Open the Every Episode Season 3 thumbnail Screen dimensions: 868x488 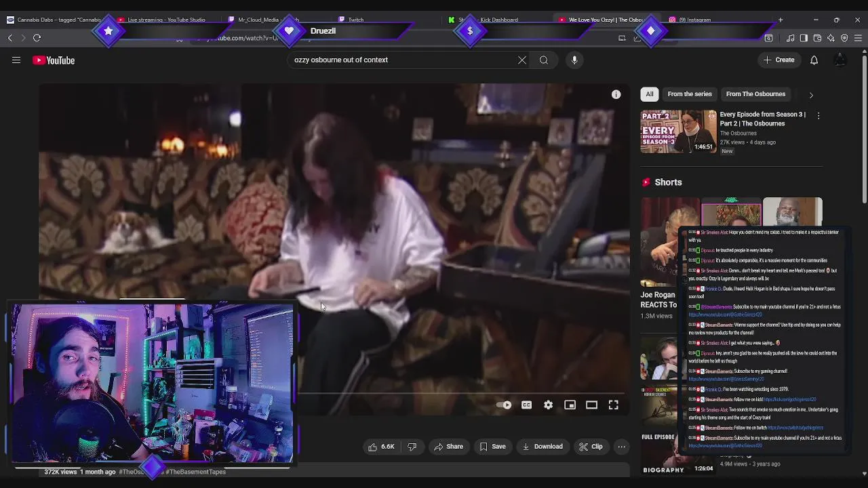pos(678,131)
